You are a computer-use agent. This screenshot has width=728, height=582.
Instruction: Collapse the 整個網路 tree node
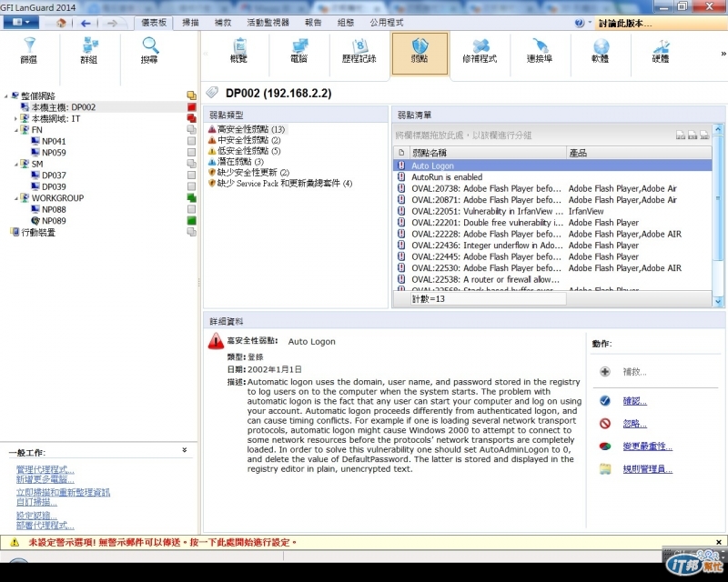(x=5, y=96)
